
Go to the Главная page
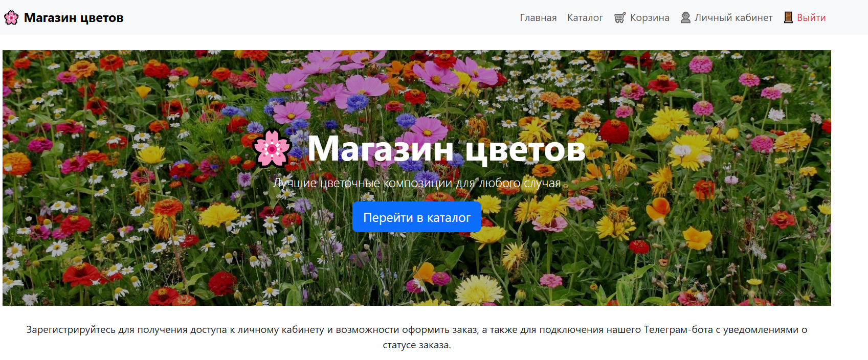click(x=538, y=18)
